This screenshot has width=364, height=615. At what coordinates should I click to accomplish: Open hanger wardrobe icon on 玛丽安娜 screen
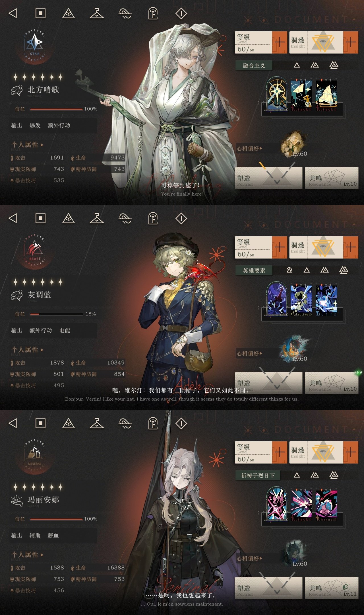(97, 423)
